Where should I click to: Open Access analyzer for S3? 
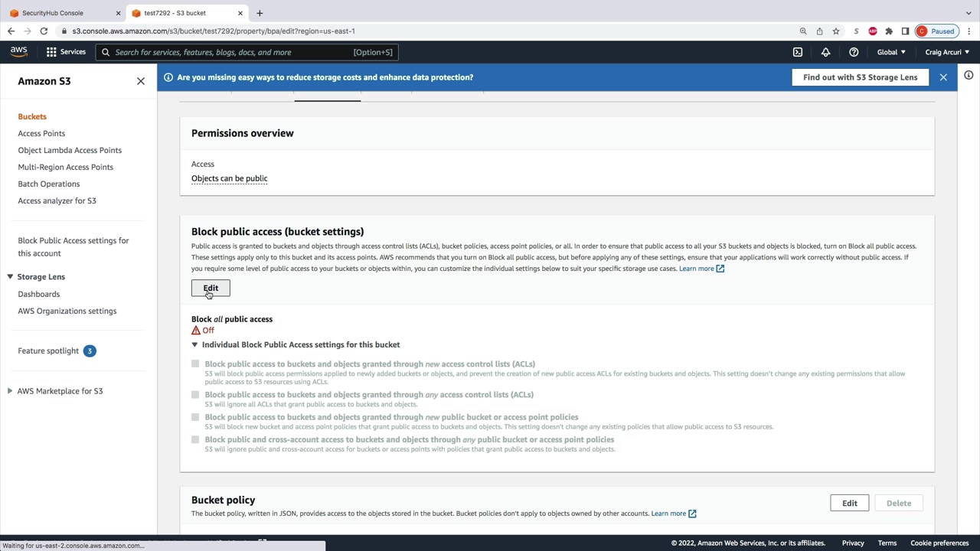click(57, 201)
